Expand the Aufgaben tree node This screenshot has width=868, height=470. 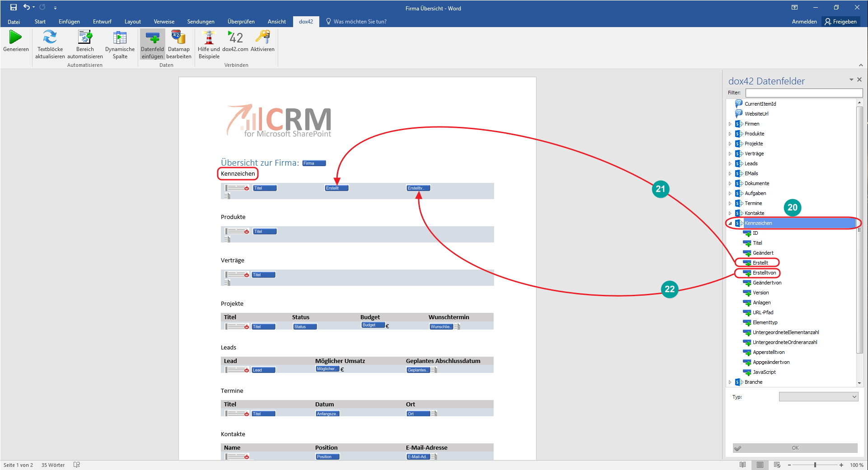coord(730,193)
